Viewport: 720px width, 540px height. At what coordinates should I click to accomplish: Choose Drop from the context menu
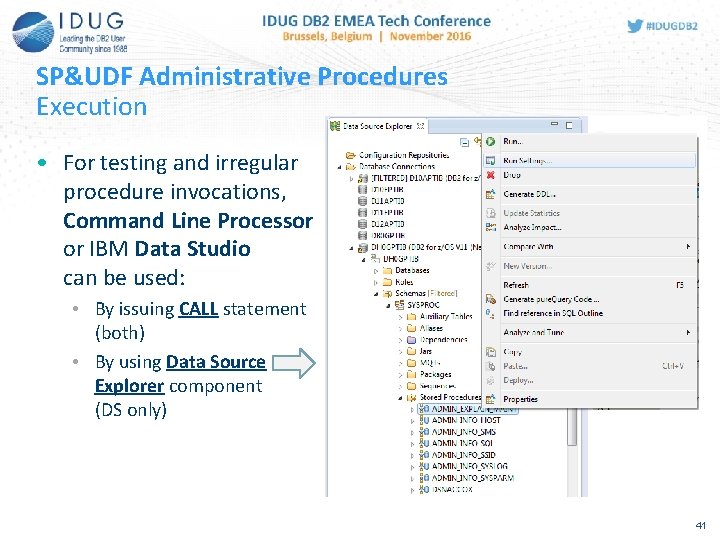pos(590,175)
